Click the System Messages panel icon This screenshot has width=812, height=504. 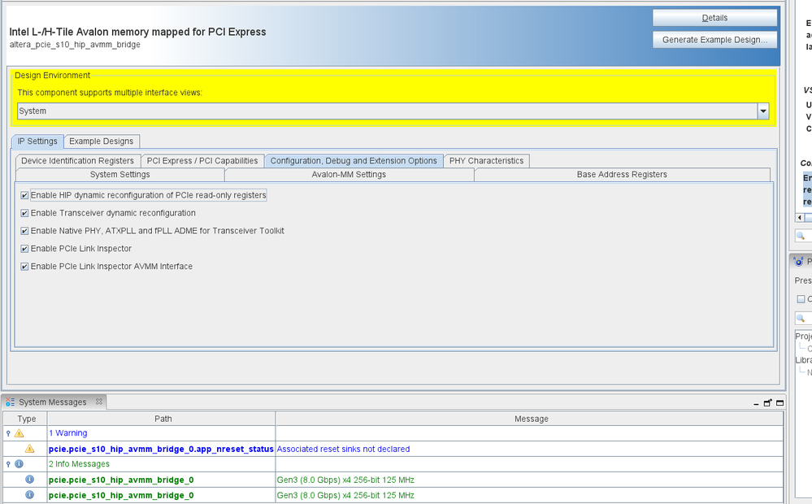pyautogui.click(x=10, y=402)
